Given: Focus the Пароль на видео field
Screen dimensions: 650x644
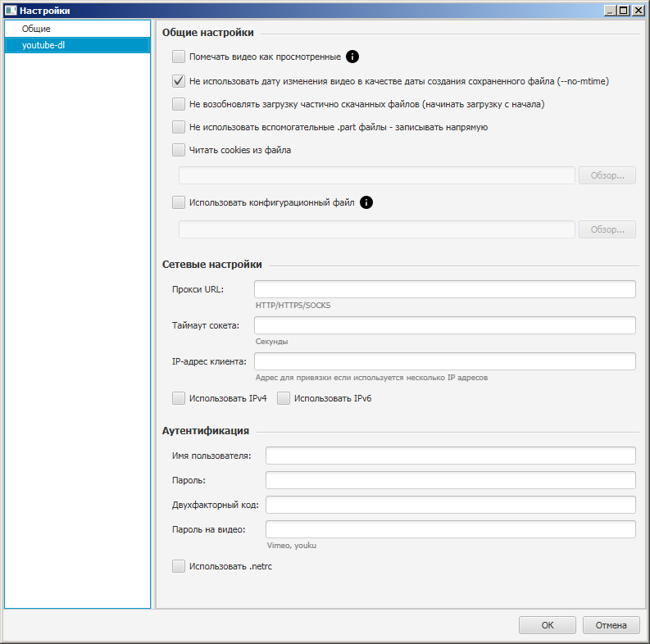Looking at the screenshot, I should point(451,529).
